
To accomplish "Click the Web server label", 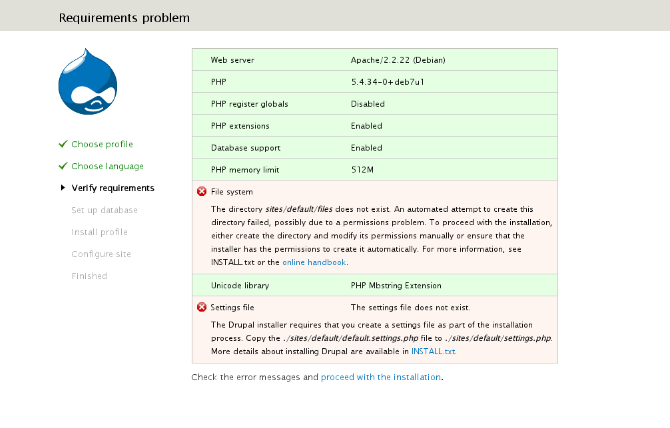I will click(x=232, y=60).
